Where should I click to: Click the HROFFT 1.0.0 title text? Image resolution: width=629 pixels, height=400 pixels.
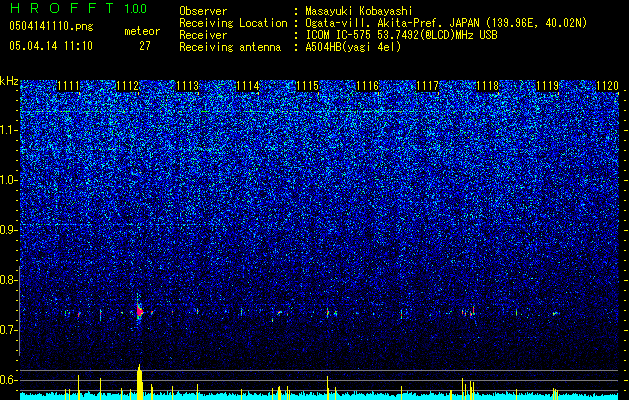78,8
